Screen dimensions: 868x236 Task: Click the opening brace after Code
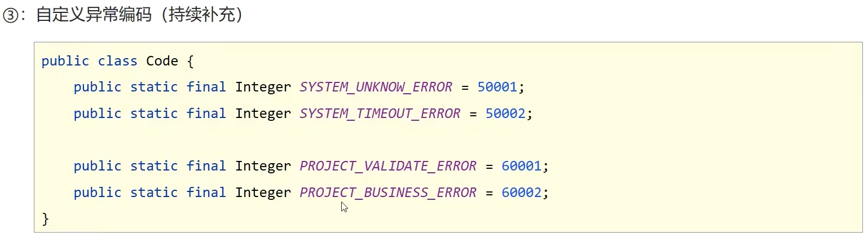tap(190, 61)
